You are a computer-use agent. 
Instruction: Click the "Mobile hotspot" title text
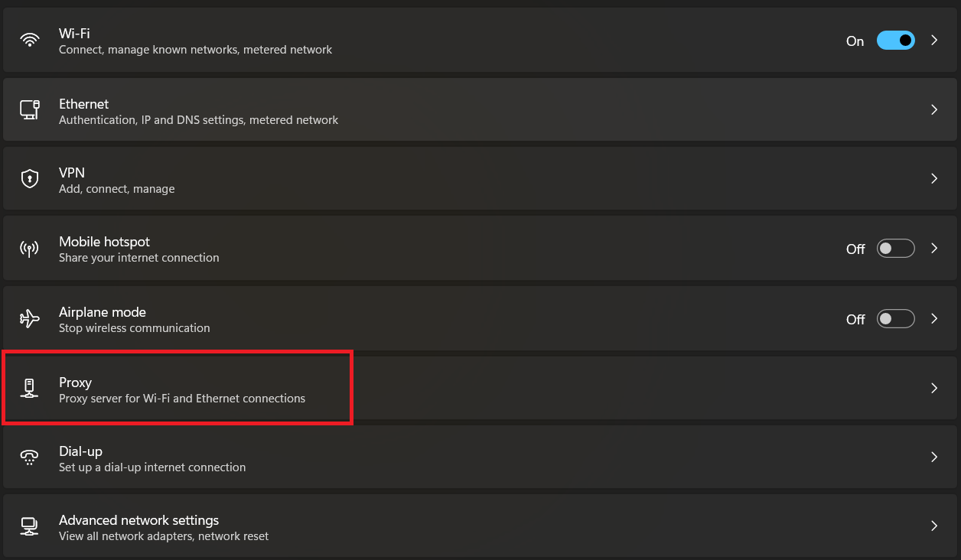click(104, 242)
